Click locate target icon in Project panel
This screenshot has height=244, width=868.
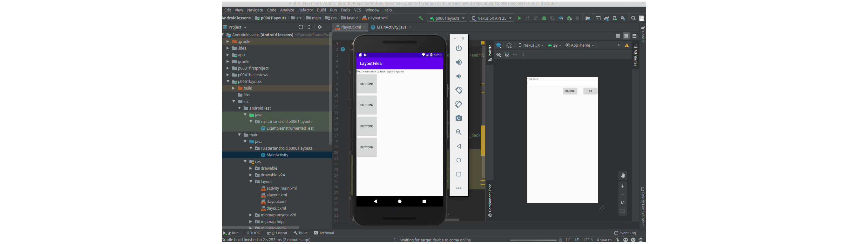301,27
